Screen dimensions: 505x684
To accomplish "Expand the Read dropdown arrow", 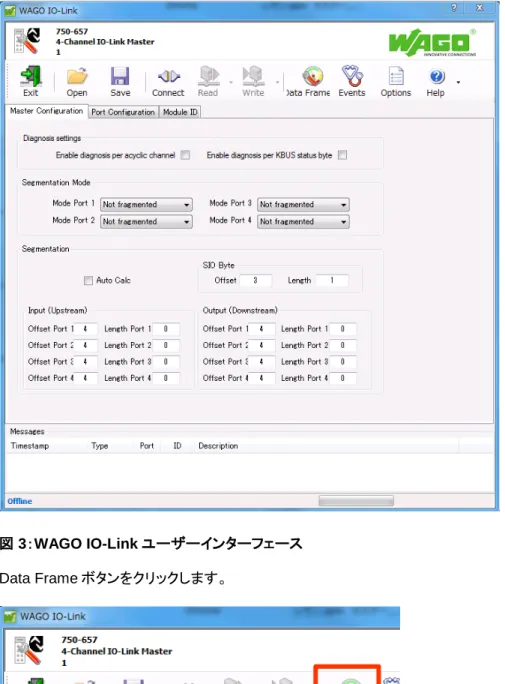I will point(231,82).
